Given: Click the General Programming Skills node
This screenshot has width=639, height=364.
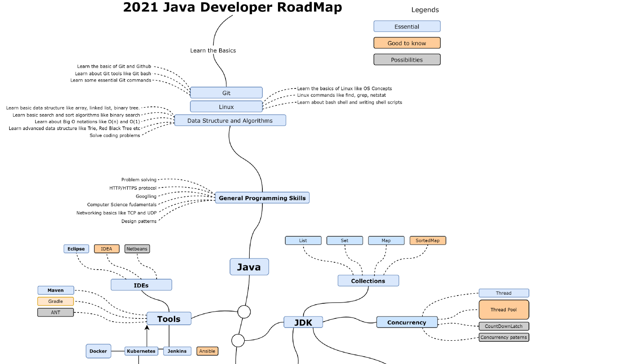Looking at the screenshot, I should (x=262, y=198).
